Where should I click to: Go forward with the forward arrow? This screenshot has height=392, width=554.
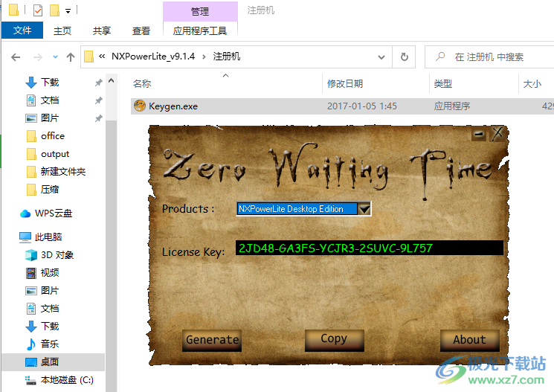click(38, 57)
